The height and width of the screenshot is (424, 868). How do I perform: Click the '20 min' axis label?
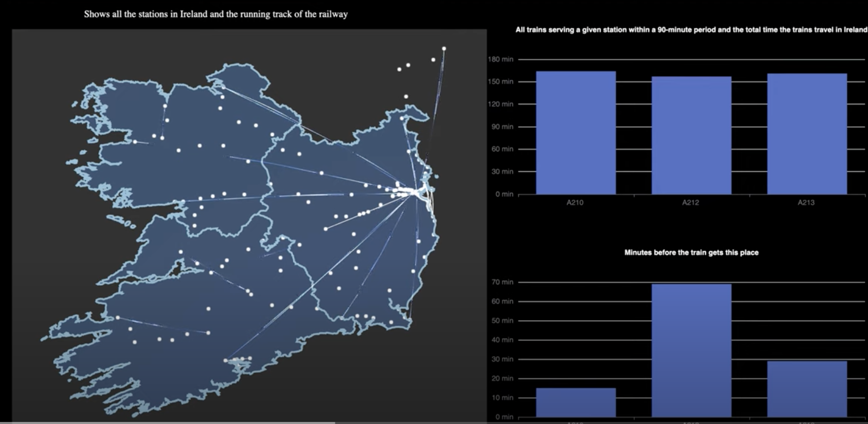(x=502, y=379)
